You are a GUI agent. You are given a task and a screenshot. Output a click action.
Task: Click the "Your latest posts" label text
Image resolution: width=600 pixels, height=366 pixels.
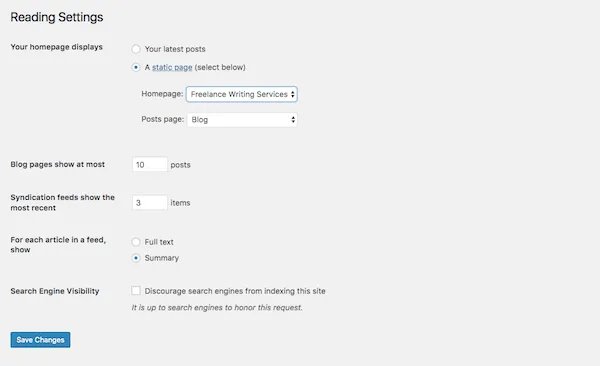click(x=175, y=49)
